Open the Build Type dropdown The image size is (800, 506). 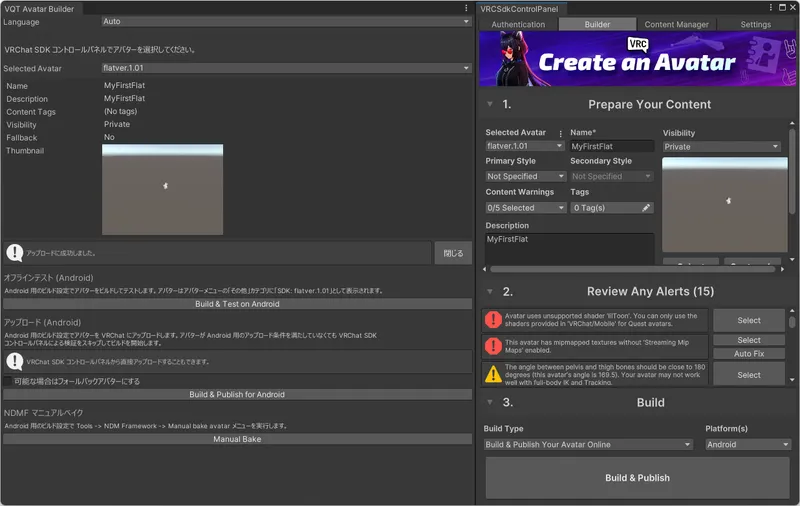pyautogui.click(x=588, y=444)
